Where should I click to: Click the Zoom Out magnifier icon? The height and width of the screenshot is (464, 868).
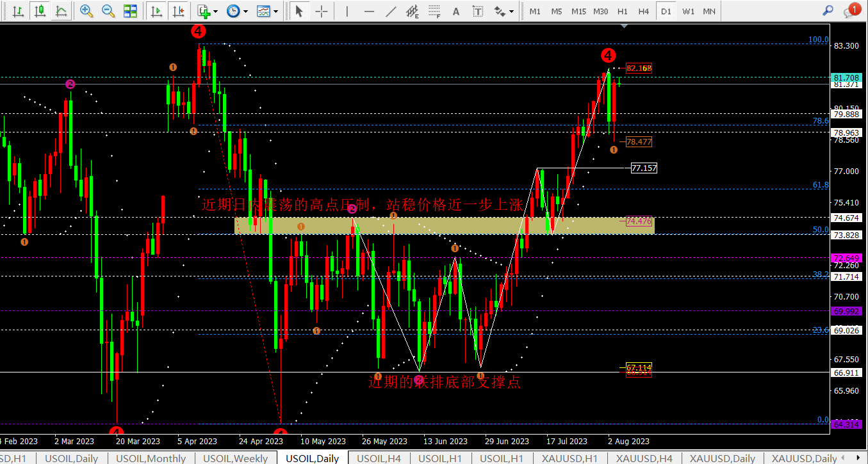[x=108, y=11]
